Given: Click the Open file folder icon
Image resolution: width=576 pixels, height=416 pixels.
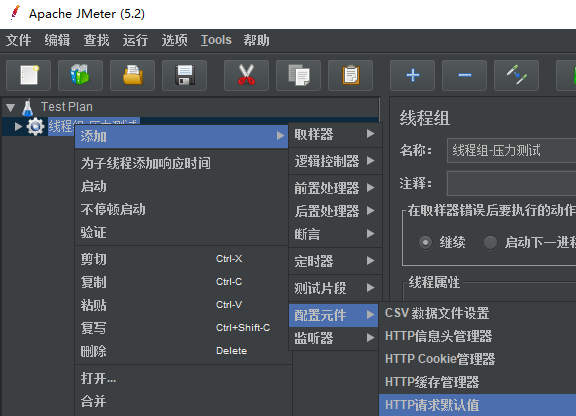Looking at the screenshot, I should tap(133, 75).
